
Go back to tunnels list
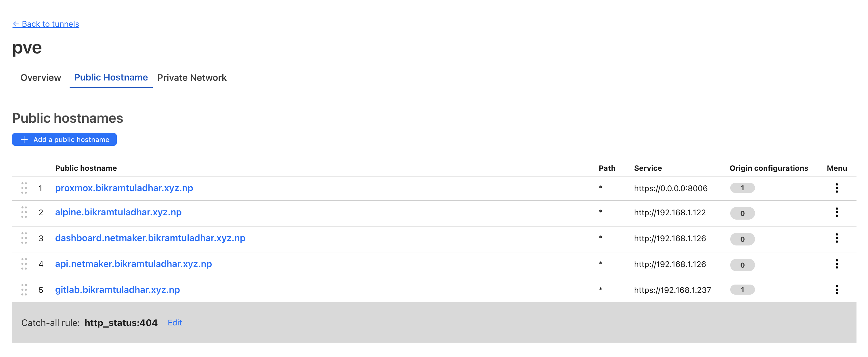(46, 24)
